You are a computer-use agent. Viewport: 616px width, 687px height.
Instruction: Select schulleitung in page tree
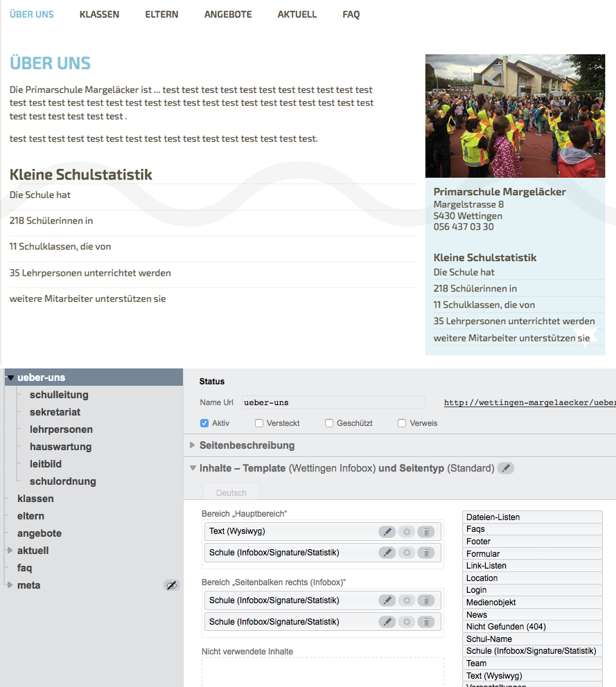[x=59, y=395]
